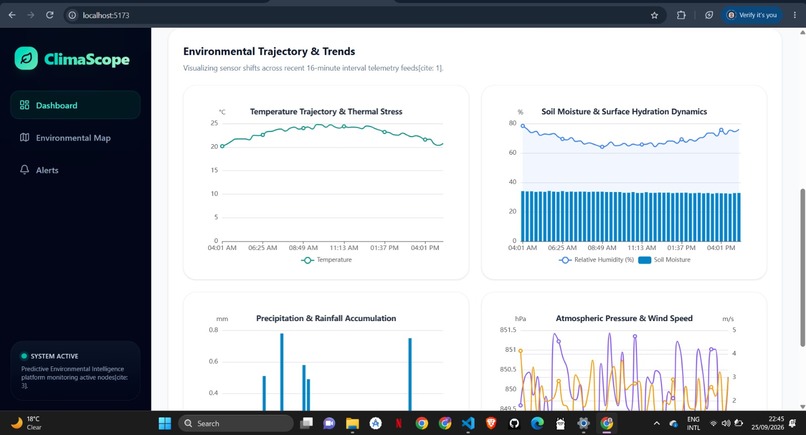Image resolution: width=806 pixels, height=435 pixels.
Task: Go back using the browser back arrow
Action: click(x=12, y=15)
